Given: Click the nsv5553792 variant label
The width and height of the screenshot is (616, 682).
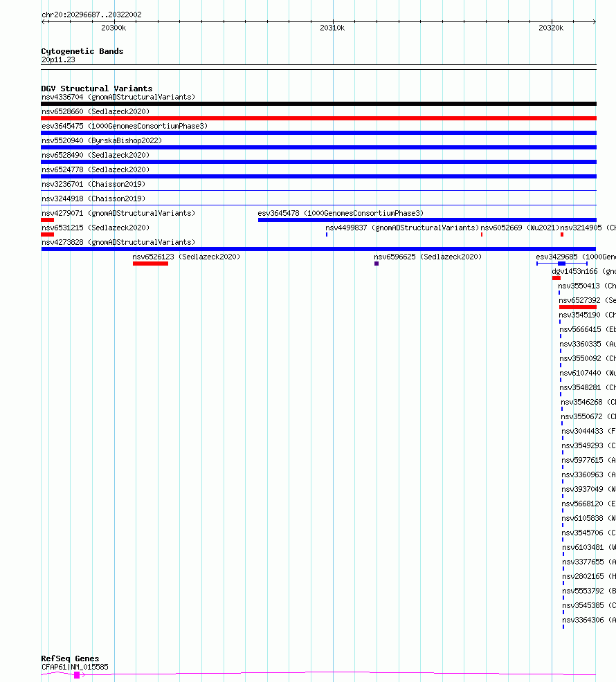Looking at the screenshot, I should point(589,591).
